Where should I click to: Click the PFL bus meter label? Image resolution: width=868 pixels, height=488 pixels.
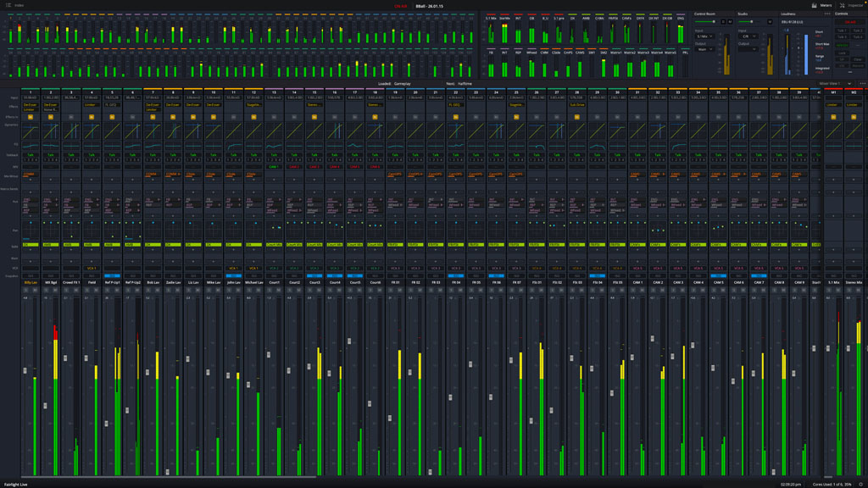(x=685, y=53)
